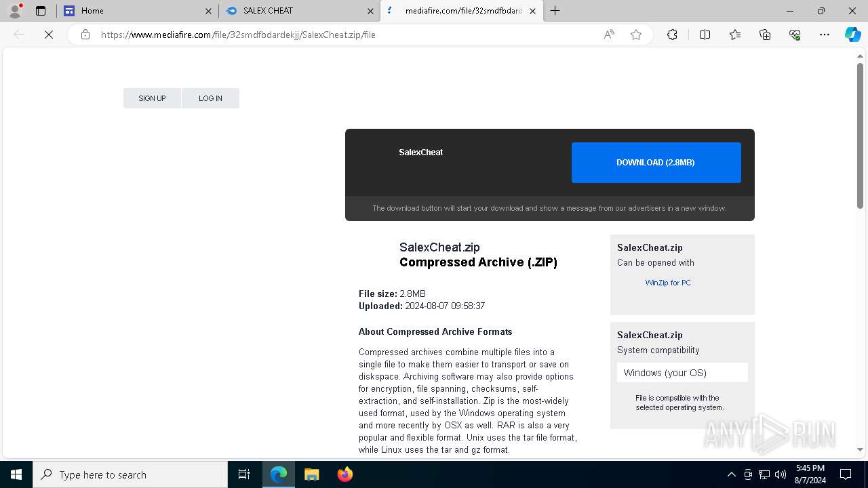This screenshot has height=488, width=868.
Task: Click the SIGN UP button
Action: pyautogui.click(x=152, y=98)
